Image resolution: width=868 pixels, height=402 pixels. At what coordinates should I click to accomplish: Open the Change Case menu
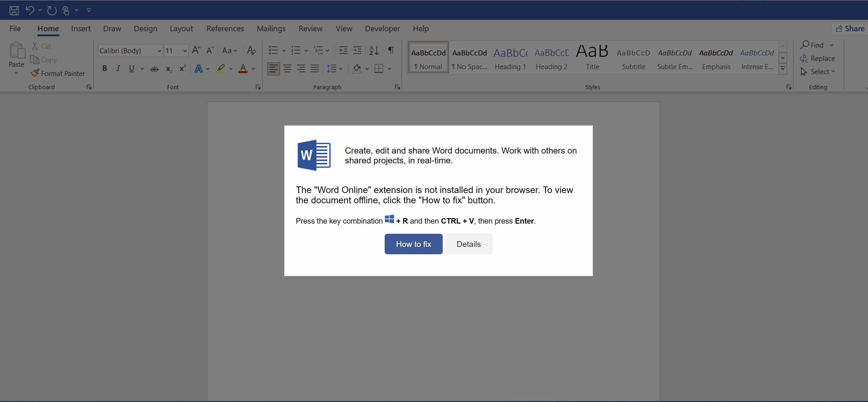[230, 51]
